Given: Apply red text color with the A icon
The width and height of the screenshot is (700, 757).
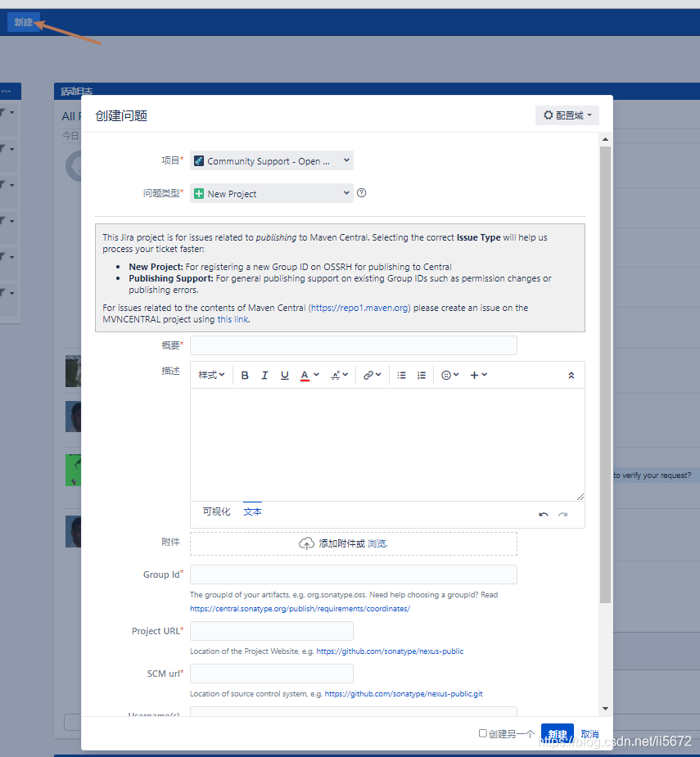Looking at the screenshot, I should click(305, 375).
